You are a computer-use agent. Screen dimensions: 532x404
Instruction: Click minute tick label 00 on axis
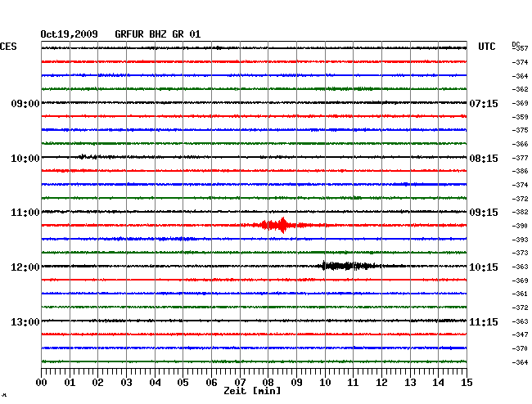click(41, 383)
